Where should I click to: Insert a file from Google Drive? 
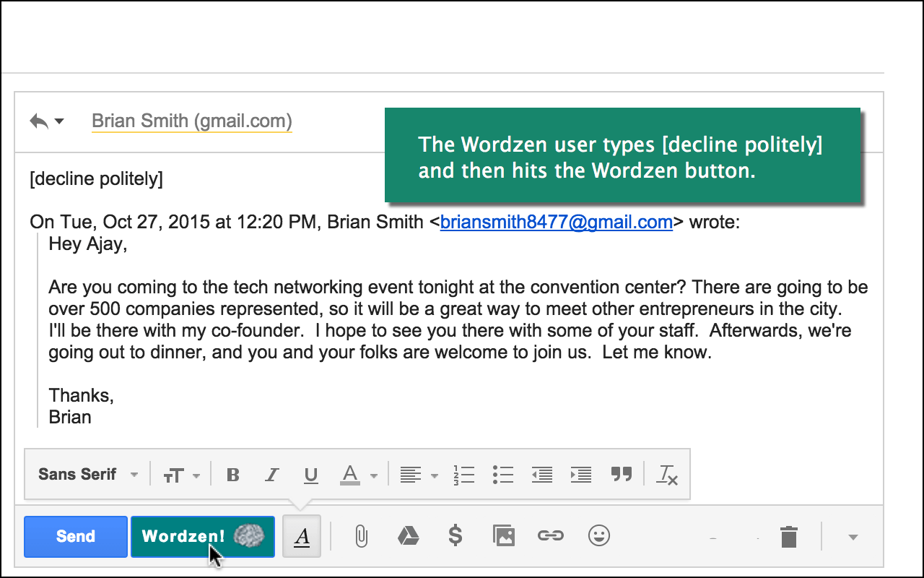click(x=408, y=536)
